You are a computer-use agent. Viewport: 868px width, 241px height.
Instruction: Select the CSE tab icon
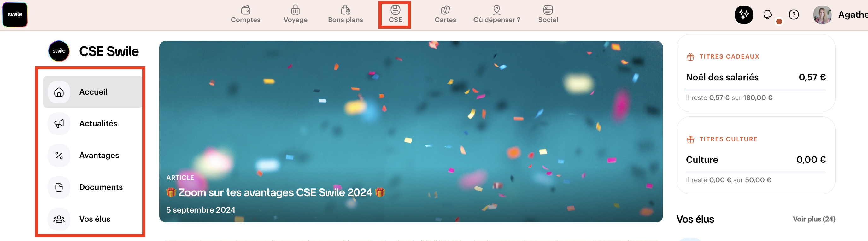coord(395,10)
